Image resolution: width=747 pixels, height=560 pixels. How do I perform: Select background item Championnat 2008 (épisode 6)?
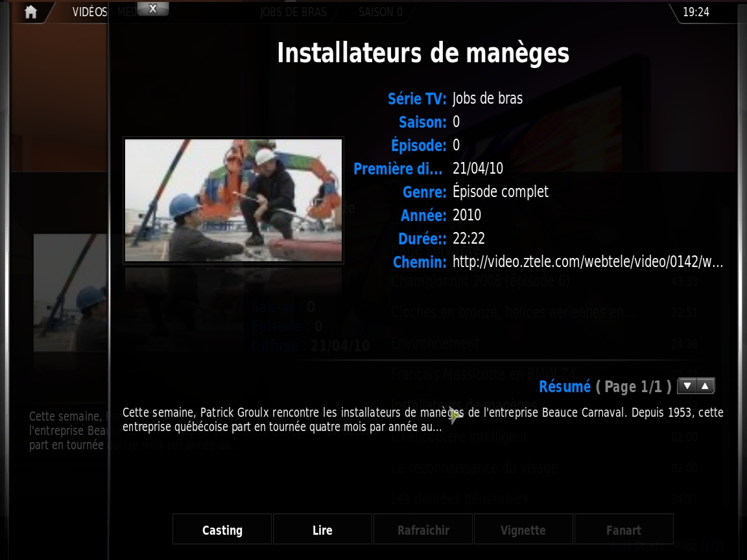coord(480,281)
